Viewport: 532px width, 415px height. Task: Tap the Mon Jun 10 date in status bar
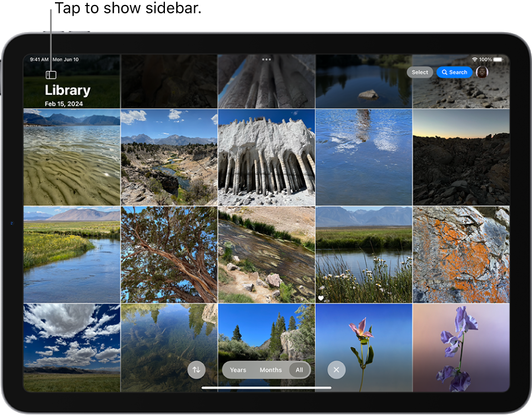[66, 59]
